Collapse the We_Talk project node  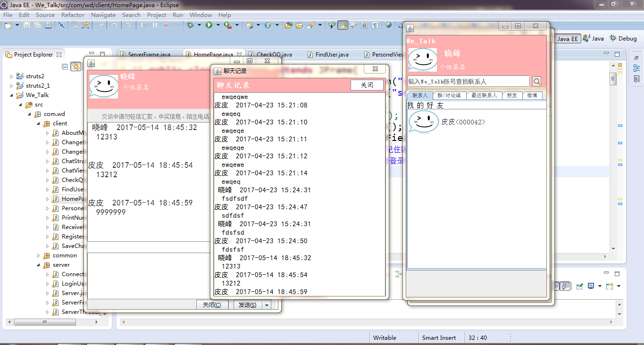point(12,95)
